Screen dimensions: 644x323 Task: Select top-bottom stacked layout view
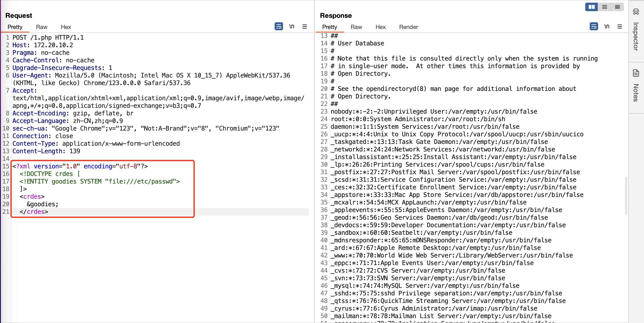click(604, 7)
